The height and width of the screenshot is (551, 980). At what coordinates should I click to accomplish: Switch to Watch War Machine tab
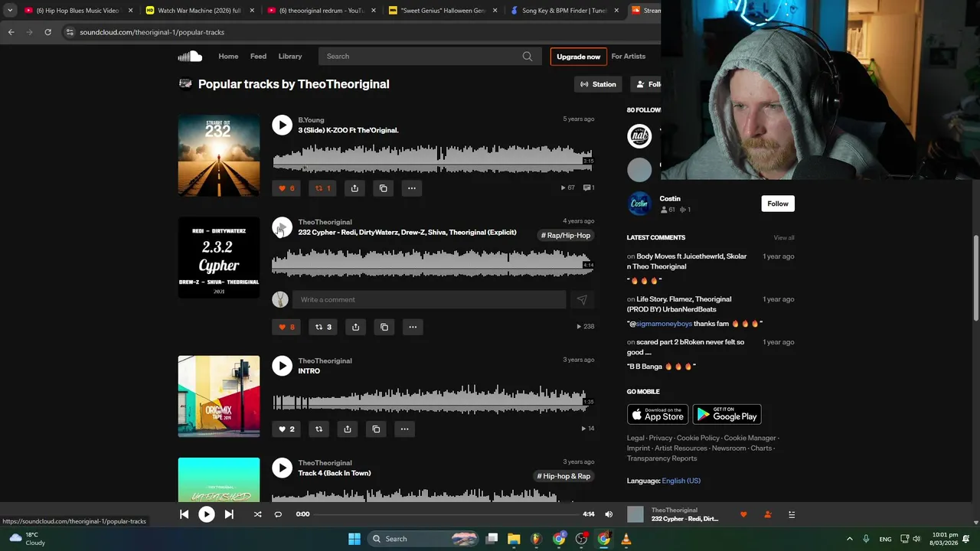(199, 11)
